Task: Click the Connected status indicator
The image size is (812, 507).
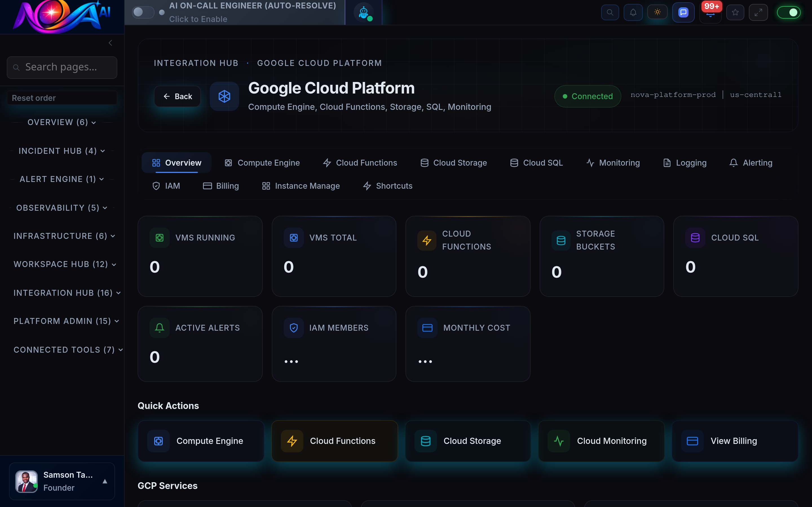Action: 588,96
